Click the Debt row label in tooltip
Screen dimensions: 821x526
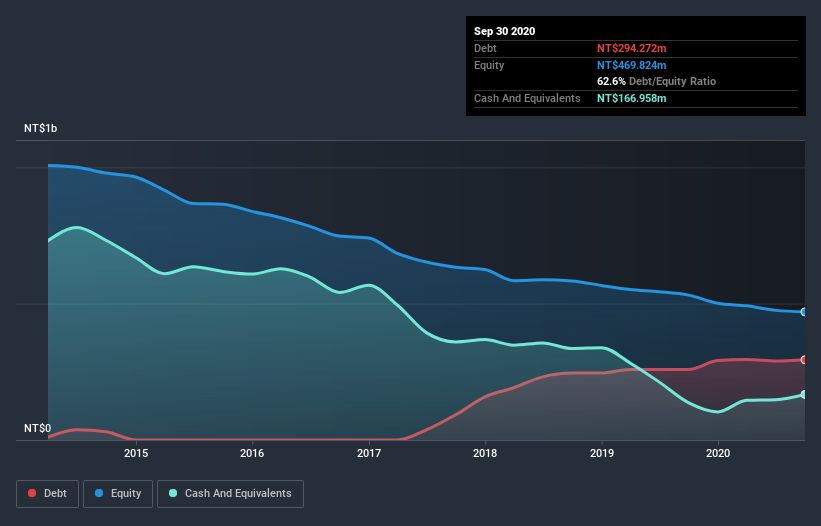point(485,48)
